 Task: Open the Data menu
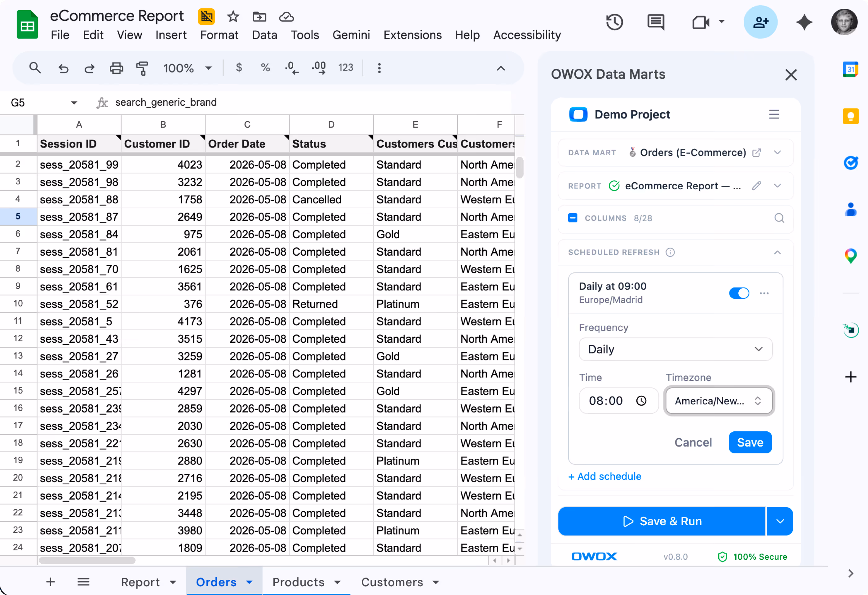(264, 35)
